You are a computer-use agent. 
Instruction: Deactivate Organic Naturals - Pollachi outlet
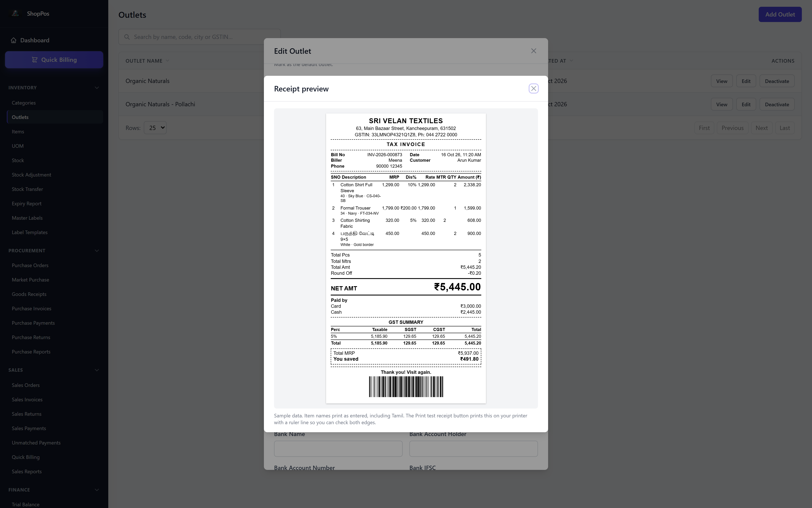777,105
